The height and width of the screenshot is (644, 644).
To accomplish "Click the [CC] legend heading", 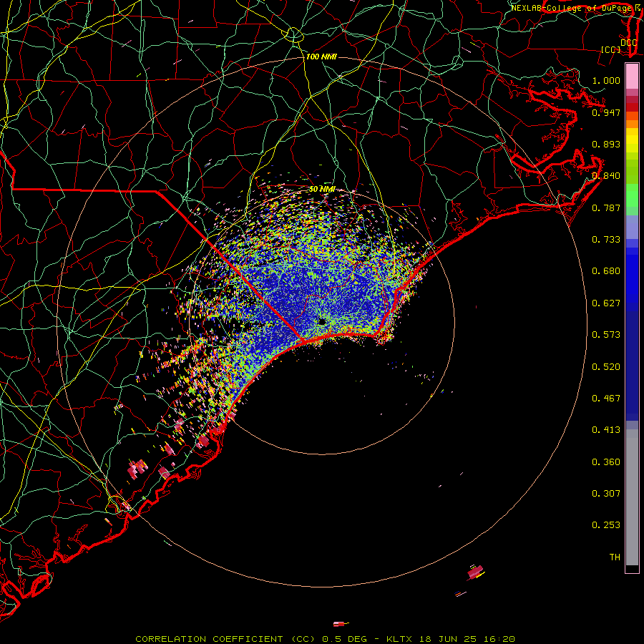I will [611, 49].
